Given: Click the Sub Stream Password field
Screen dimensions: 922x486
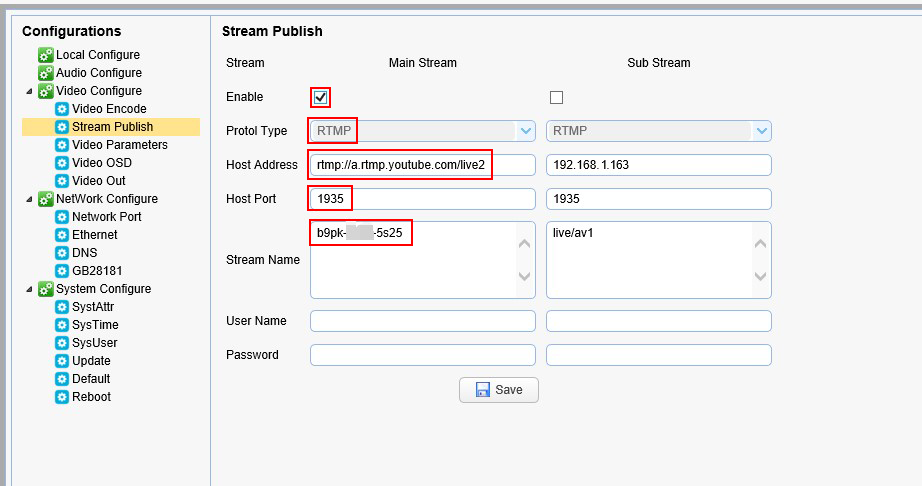Looking at the screenshot, I should click(658, 355).
